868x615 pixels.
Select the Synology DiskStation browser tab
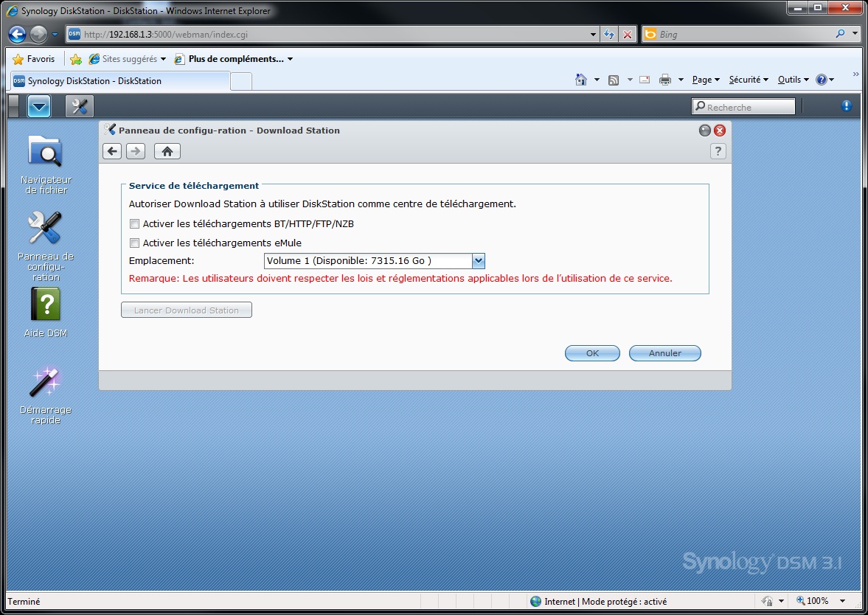pyautogui.click(x=119, y=81)
